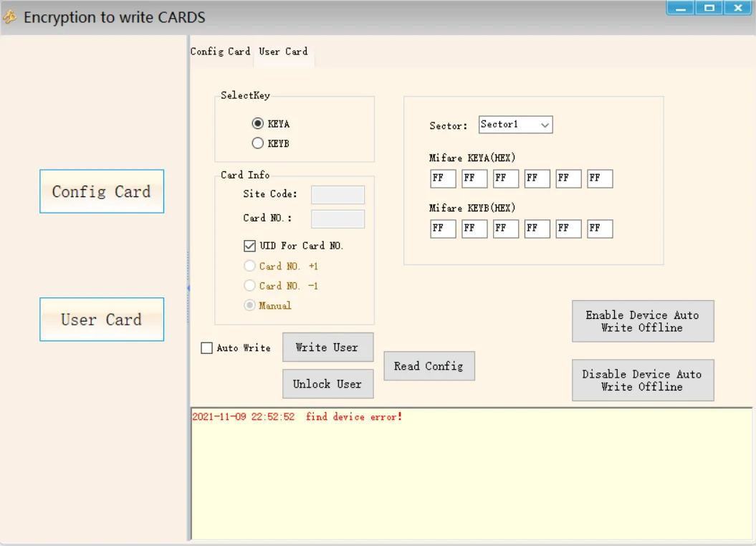Uncheck UID For Card NO. checkbox

250,246
